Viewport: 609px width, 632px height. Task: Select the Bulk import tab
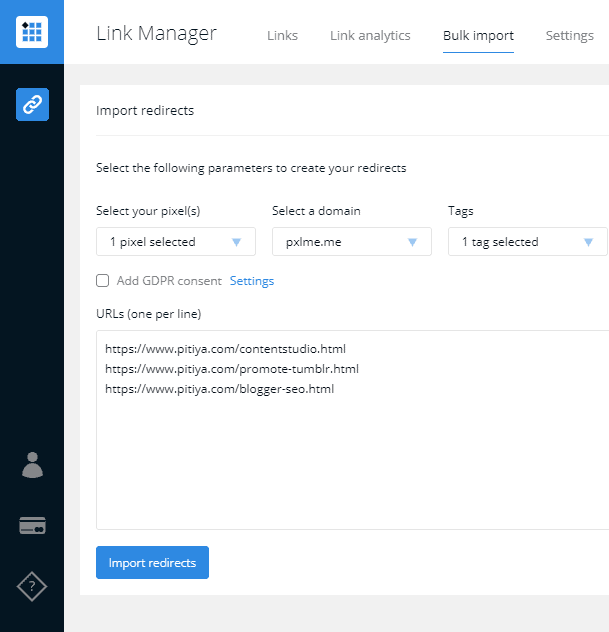(x=478, y=35)
